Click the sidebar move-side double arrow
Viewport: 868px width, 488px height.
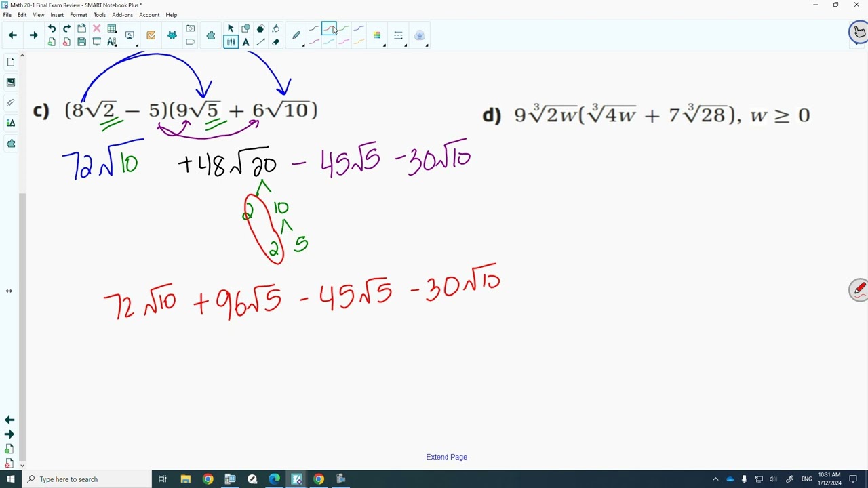click(x=9, y=291)
